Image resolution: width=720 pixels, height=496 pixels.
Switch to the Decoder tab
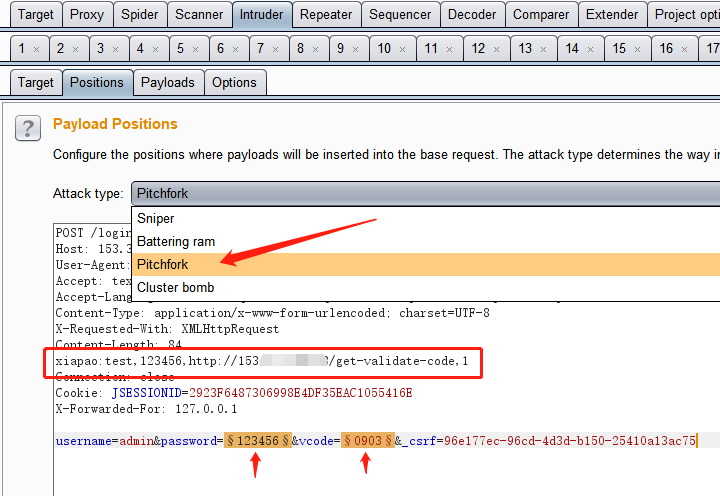(471, 15)
